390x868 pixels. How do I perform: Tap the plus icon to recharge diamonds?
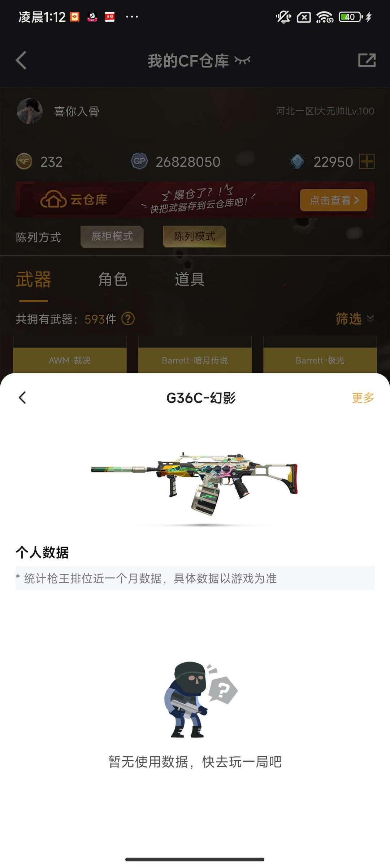pyautogui.click(x=367, y=161)
